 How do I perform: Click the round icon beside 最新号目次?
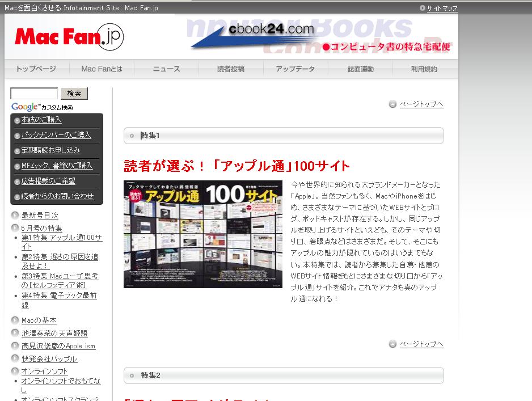point(15,215)
